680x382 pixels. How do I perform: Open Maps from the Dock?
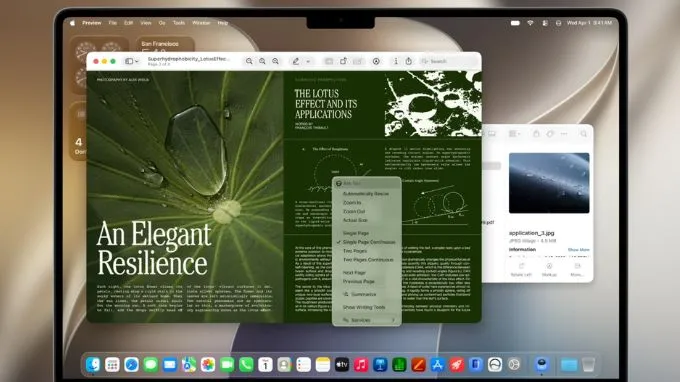tap(189, 365)
